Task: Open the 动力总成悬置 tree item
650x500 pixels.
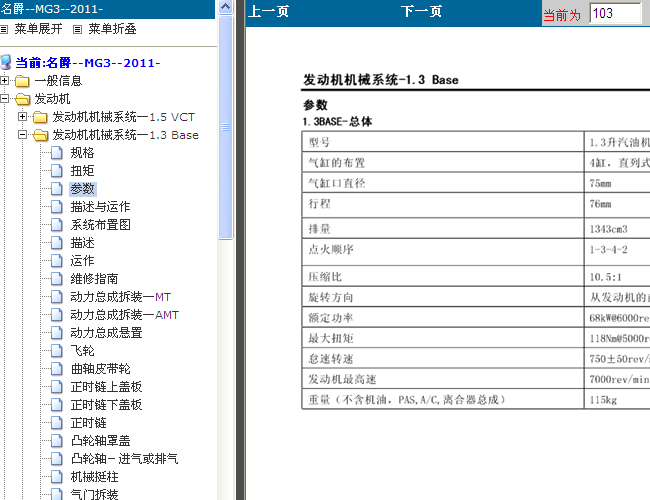Action: [106, 333]
